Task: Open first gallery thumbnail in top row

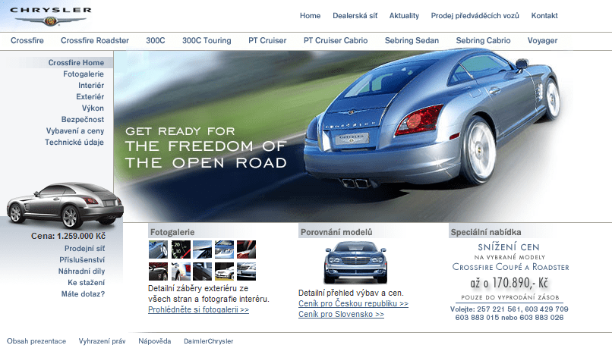Action: [x=158, y=249]
